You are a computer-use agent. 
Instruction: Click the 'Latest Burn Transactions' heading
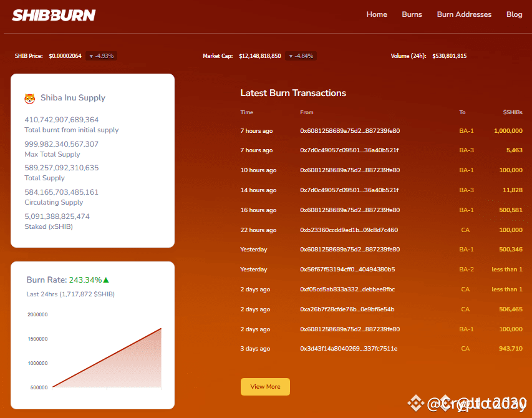[293, 93]
